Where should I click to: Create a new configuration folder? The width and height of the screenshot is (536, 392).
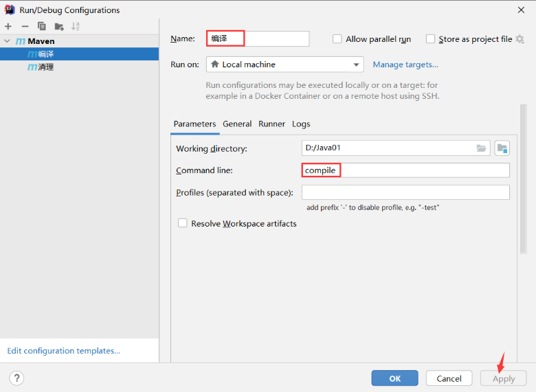[59, 26]
